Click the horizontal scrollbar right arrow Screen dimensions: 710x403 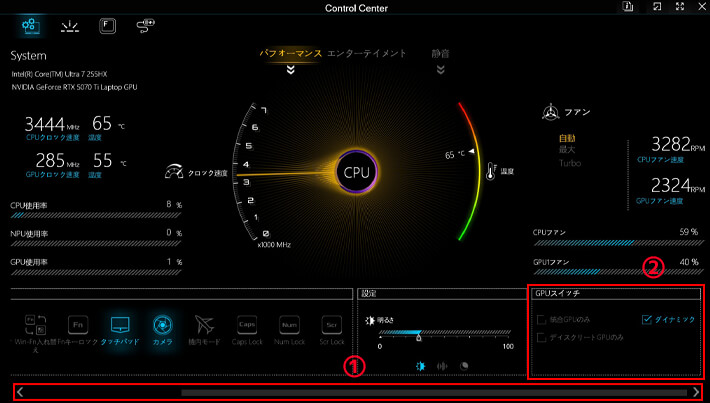coord(695,392)
